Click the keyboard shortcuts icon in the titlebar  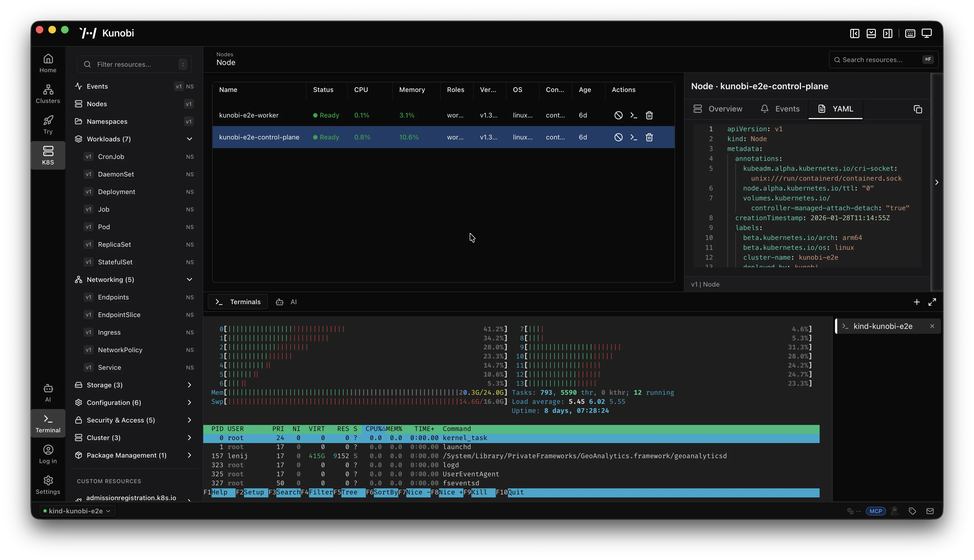click(x=909, y=33)
